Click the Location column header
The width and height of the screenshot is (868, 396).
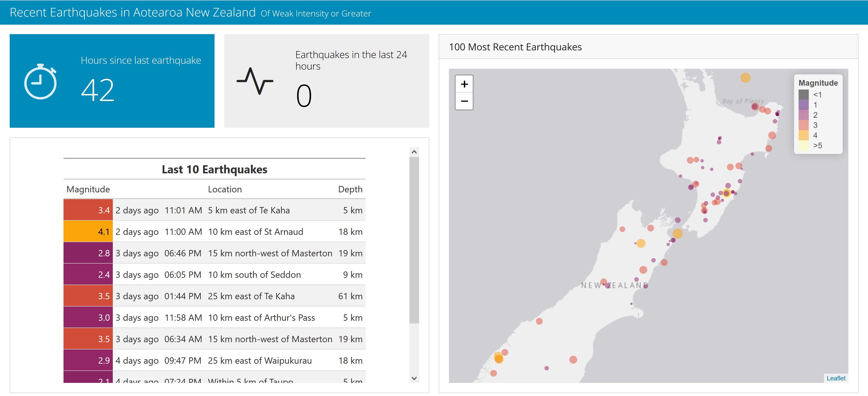225,189
